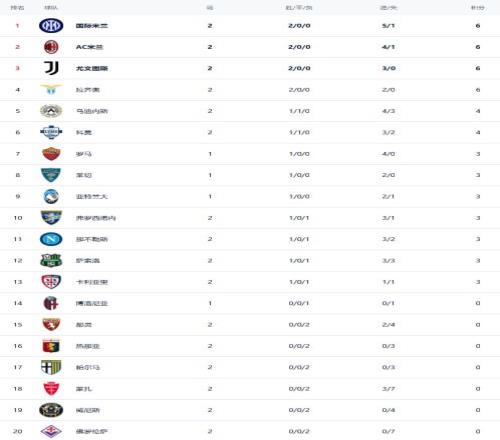Click the 积分 points column header

tap(477, 7)
